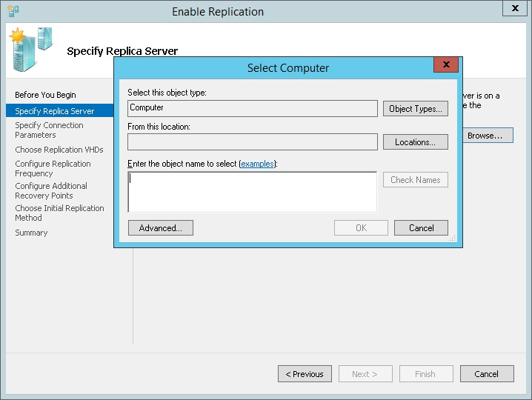Select Configure Replication Frequency step
The image size is (532, 400).
[x=53, y=168]
